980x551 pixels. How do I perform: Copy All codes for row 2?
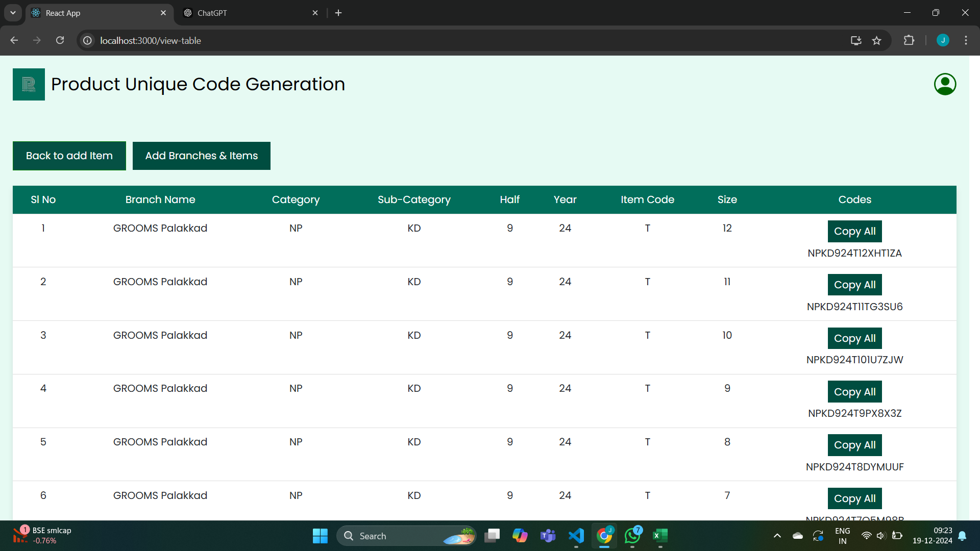click(854, 285)
